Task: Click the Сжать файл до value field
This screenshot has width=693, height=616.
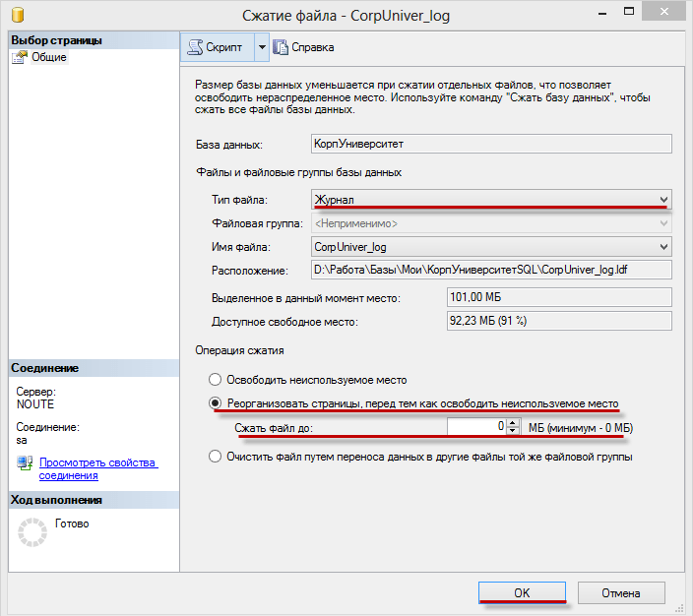Action: (x=476, y=426)
